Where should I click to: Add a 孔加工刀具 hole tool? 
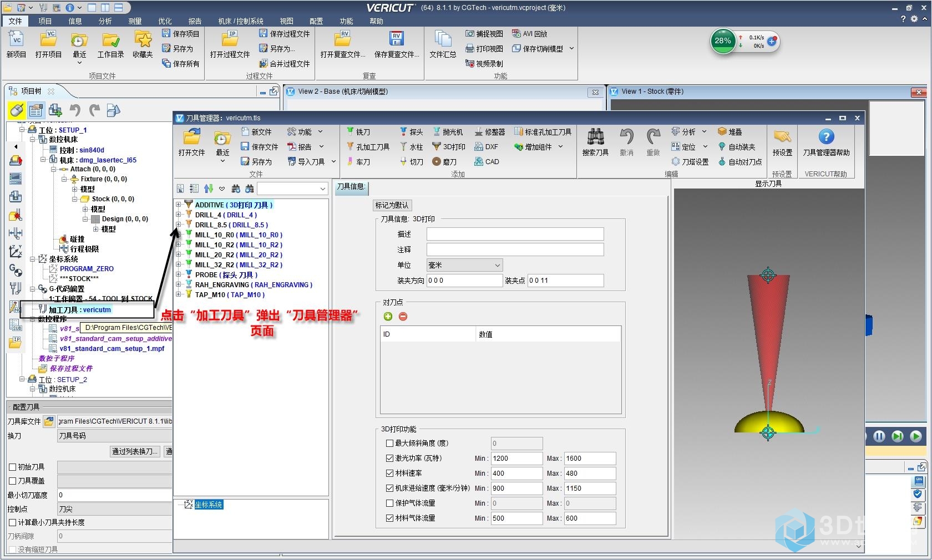368,147
